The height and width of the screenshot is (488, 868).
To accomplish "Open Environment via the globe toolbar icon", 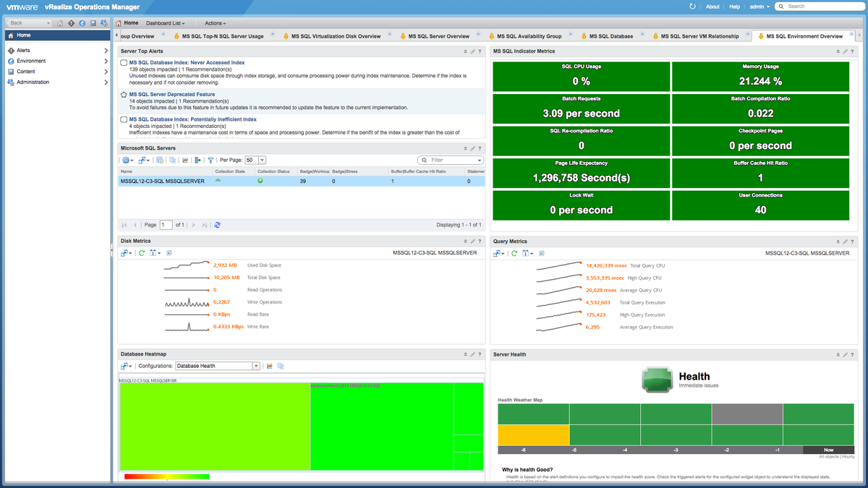I will pos(82,23).
